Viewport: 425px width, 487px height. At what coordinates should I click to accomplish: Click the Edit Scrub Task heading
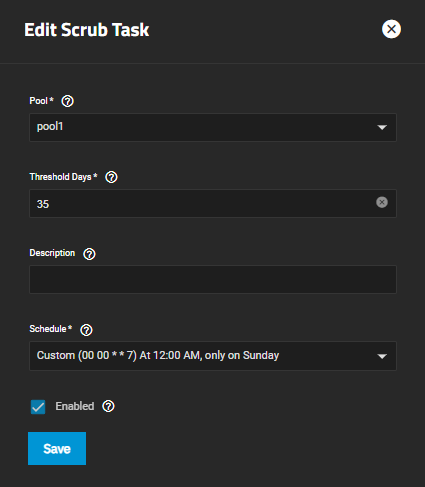coord(87,30)
